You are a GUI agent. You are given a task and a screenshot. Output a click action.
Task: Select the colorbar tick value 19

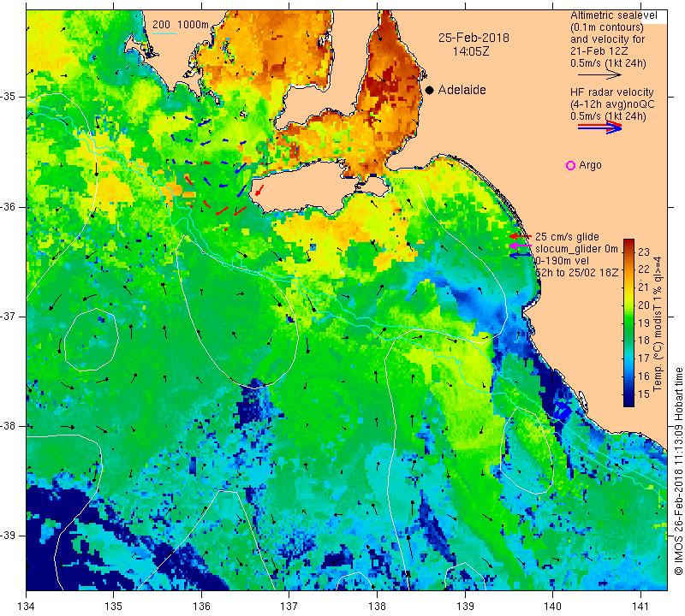pos(644,323)
